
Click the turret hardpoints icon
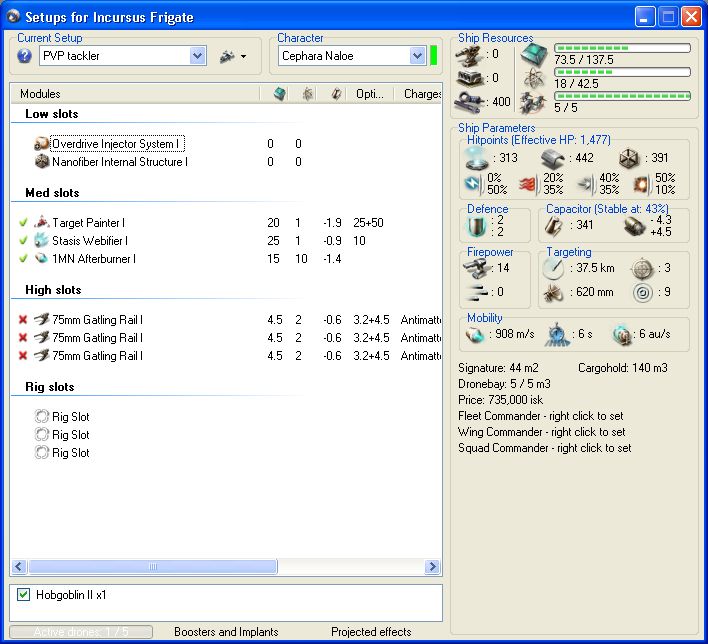470,55
